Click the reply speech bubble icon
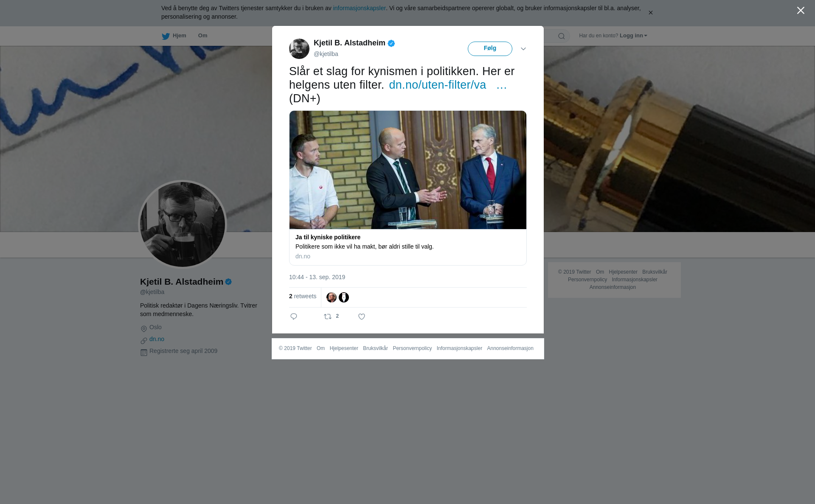 (294, 316)
